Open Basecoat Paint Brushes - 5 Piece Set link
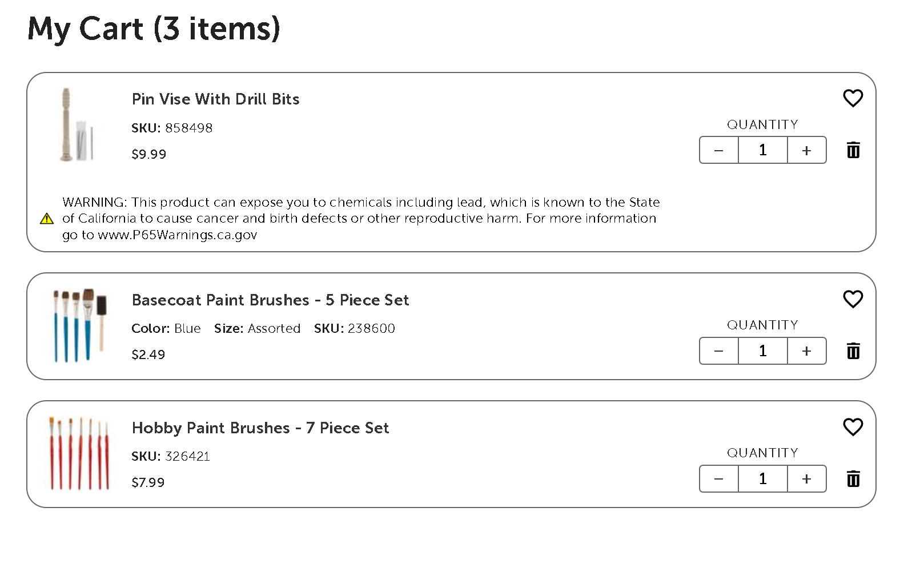The width and height of the screenshot is (900, 588). coord(271,300)
